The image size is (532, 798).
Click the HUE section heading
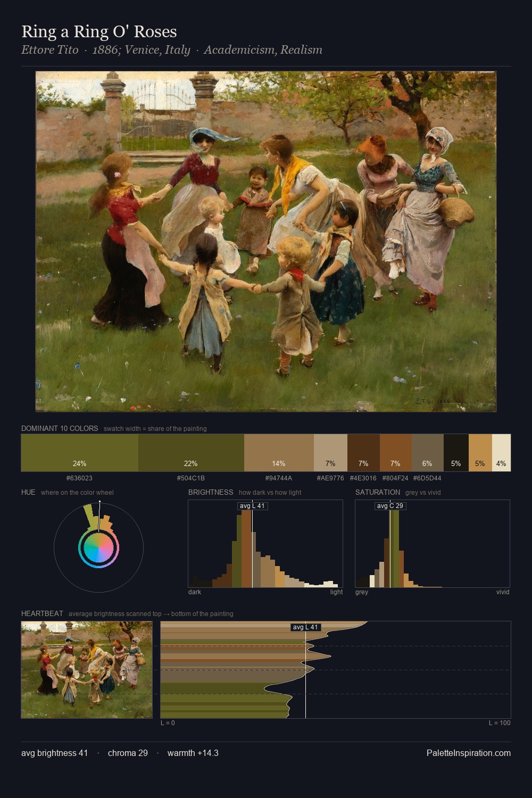[28, 492]
